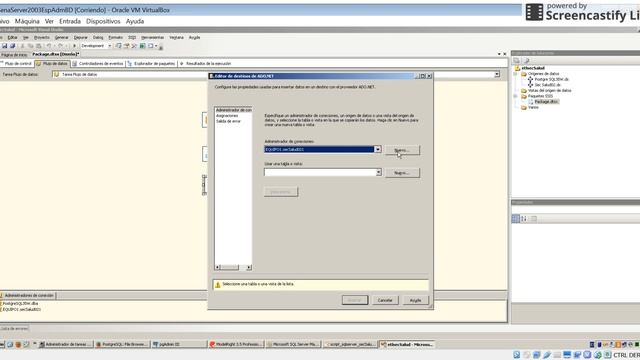
Task: Select EQUIPO1.secSaludBD connection manager
Action: (x=22, y=309)
